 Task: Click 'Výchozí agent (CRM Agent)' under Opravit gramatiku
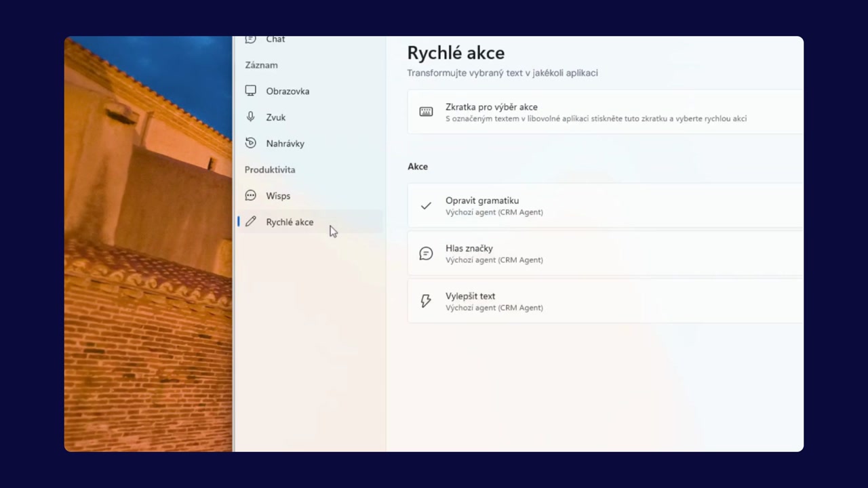pos(494,212)
